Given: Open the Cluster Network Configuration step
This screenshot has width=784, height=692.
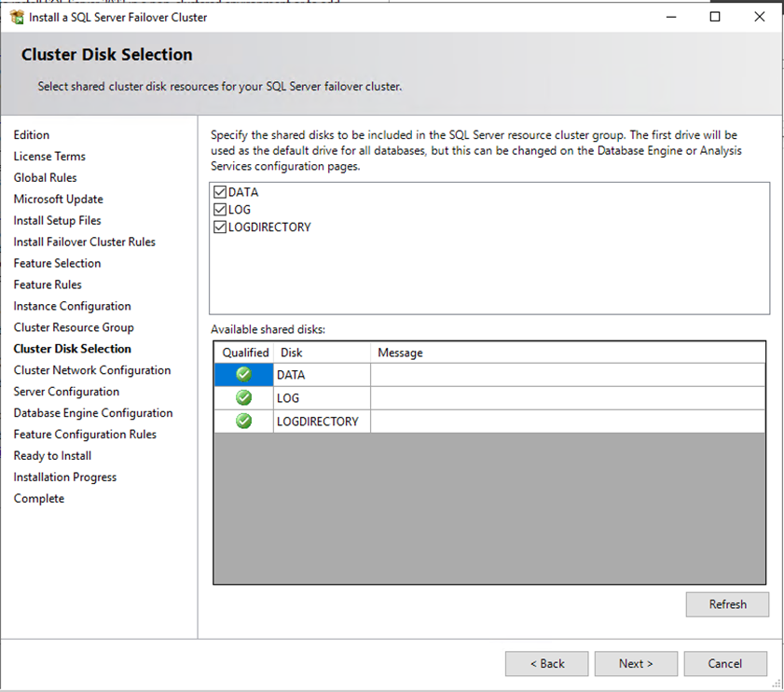Looking at the screenshot, I should pos(92,370).
